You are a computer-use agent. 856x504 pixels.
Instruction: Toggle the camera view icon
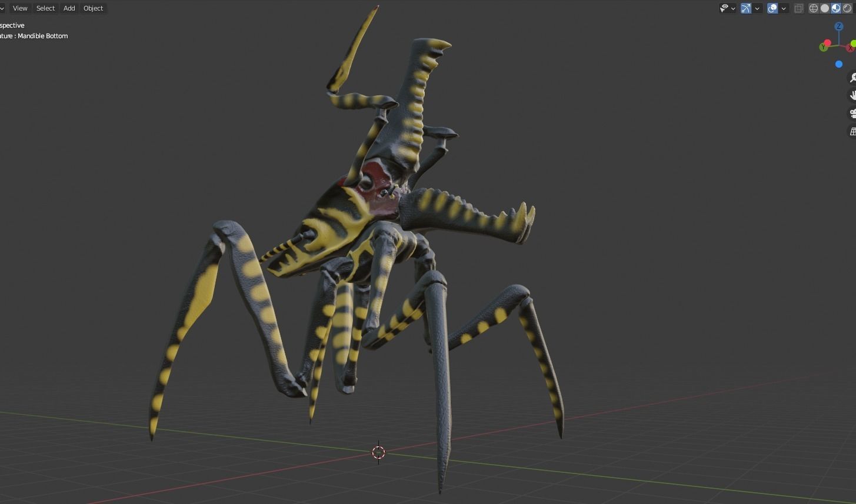coord(852,114)
